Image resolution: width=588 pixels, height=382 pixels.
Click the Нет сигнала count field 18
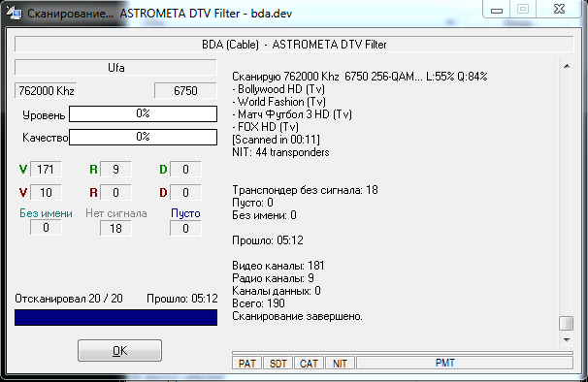click(115, 228)
